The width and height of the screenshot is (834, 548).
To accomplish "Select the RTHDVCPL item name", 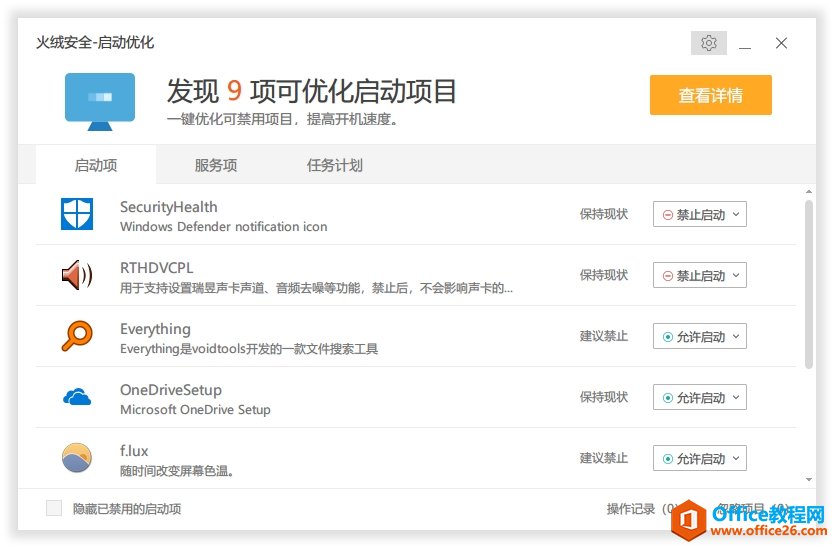I will point(156,268).
